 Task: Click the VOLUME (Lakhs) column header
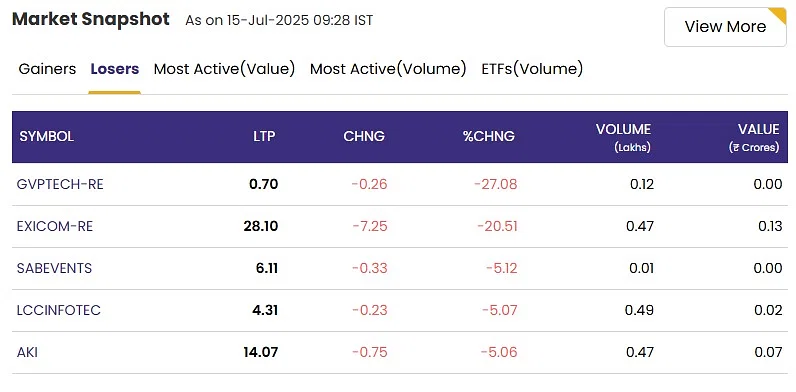click(x=623, y=137)
